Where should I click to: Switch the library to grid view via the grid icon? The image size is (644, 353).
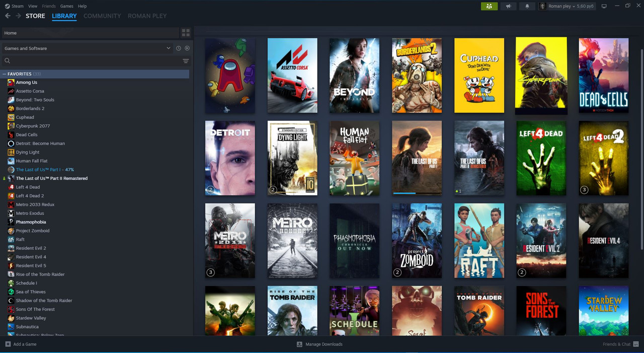click(186, 33)
